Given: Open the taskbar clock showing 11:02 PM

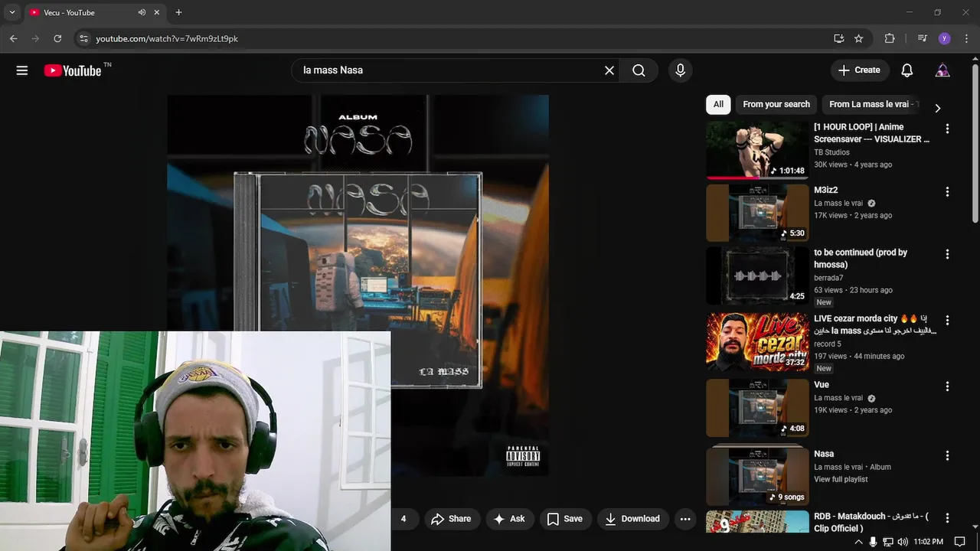Looking at the screenshot, I should 929,542.
